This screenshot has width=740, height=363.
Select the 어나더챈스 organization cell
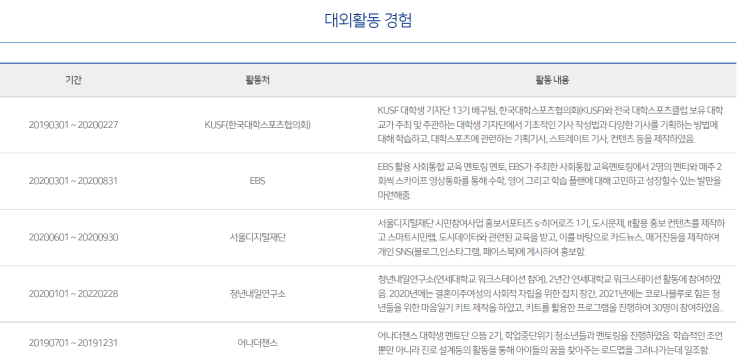(x=257, y=343)
